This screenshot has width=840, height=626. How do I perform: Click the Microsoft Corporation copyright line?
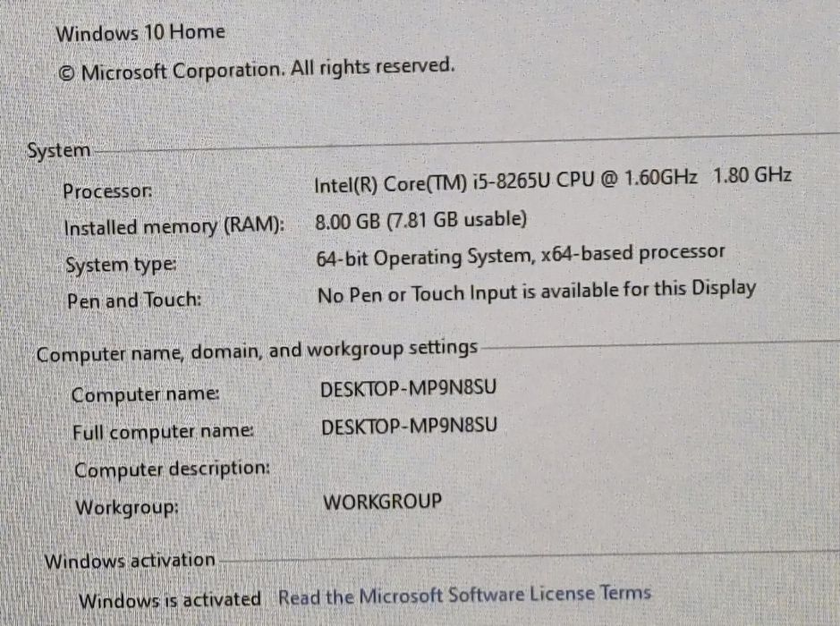point(257,70)
